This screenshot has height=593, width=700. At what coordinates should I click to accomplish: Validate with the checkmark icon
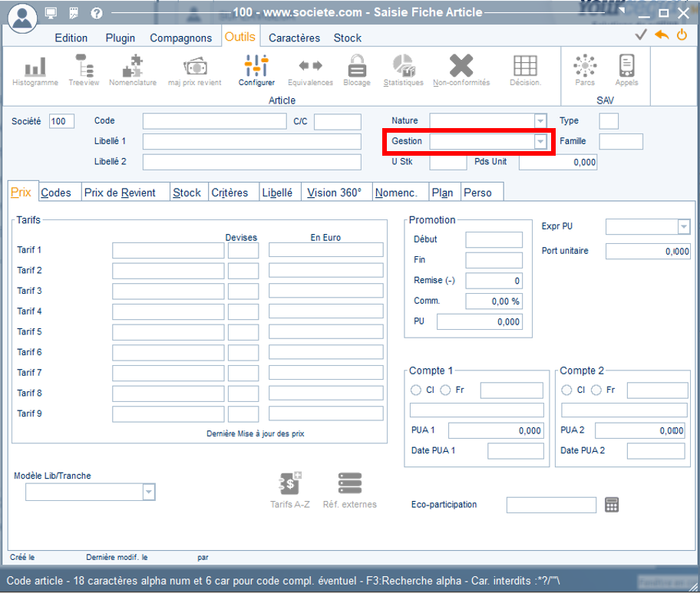(641, 35)
